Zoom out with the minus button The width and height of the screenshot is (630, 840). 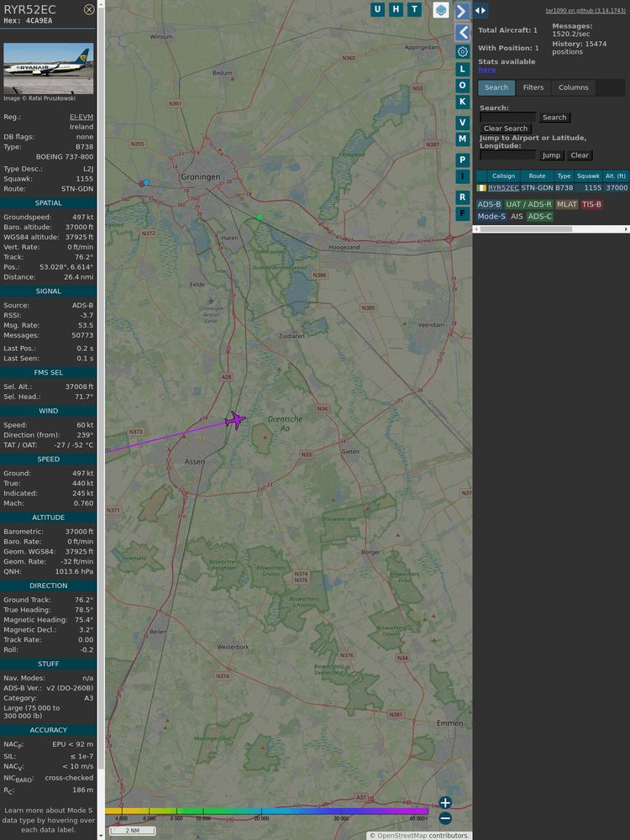pos(445,818)
